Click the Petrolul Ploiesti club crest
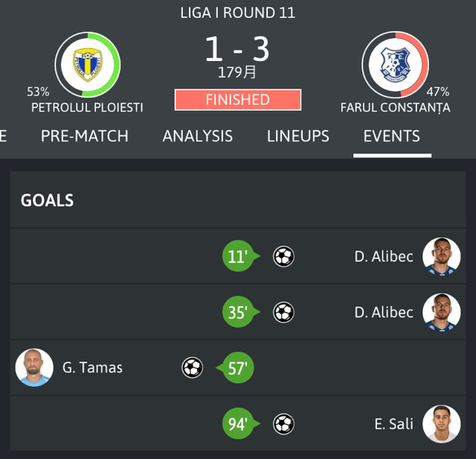476x459 pixels. click(88, 65)
